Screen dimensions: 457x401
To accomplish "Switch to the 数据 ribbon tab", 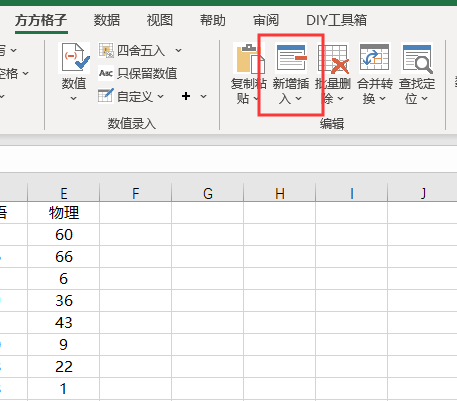I will pyautogui.click(x=106, y=20).
